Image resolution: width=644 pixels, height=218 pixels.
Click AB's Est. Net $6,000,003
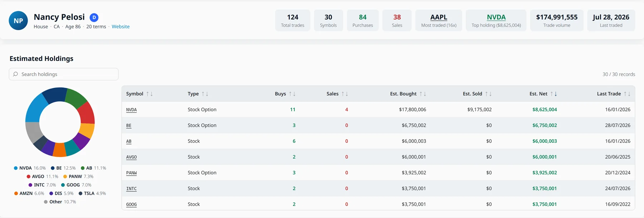click(545, 141)
